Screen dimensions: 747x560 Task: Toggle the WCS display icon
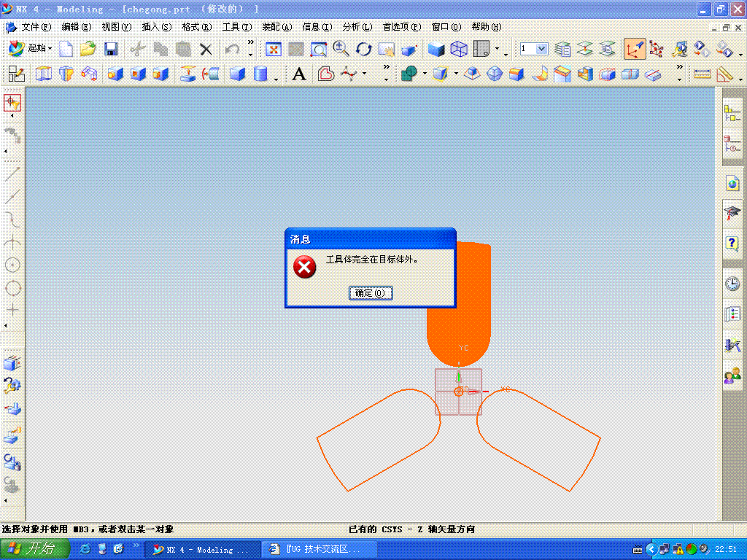pos(635,49)
